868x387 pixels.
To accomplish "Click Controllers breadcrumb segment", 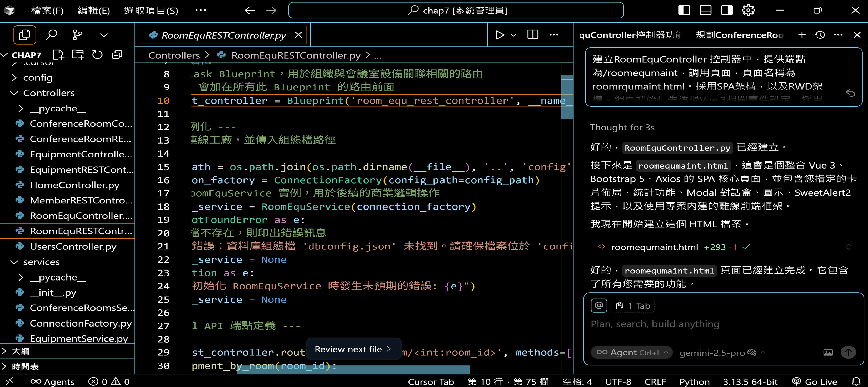I will click(174, 55).
